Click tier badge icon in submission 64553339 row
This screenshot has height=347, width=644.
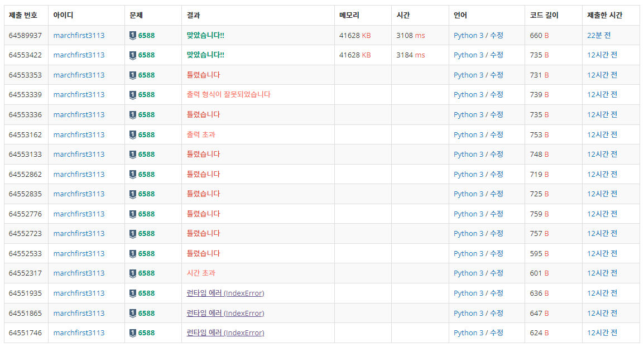[133, 95]
